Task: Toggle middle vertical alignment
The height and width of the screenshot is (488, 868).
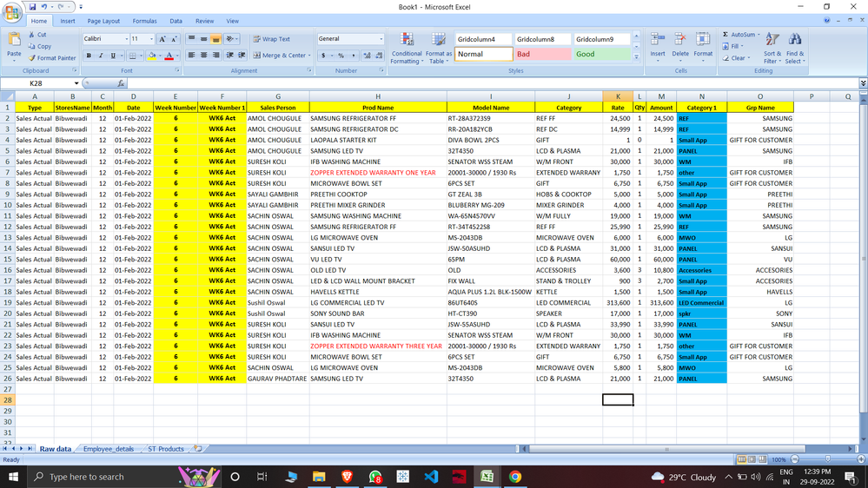Action: tap(203, 39)
